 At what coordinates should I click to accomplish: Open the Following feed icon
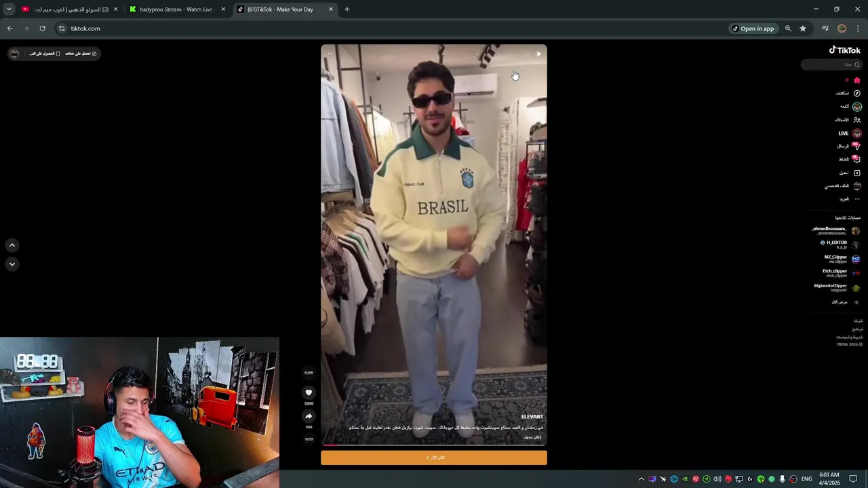coord(856,106)
